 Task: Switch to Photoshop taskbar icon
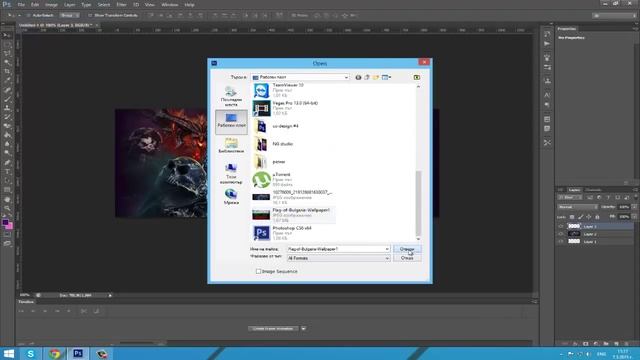(x=78, y=353)
